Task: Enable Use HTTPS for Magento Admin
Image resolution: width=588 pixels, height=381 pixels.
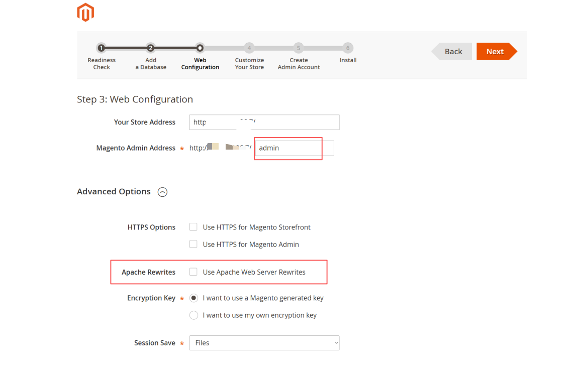Action: pyautogui.click(x=193, y=244)
